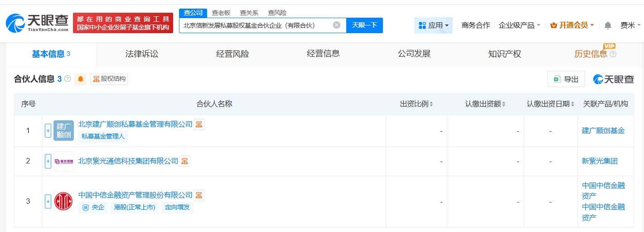
Task: Open equity structure icon beside 北京紫光通信科技集团有限公司
Action: (x=184, y=161)
